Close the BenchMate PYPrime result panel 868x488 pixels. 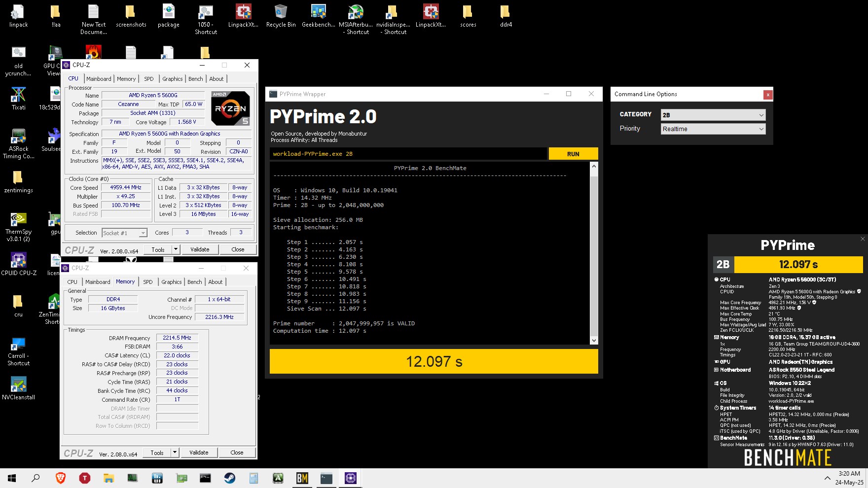click(x=863, y=239)
